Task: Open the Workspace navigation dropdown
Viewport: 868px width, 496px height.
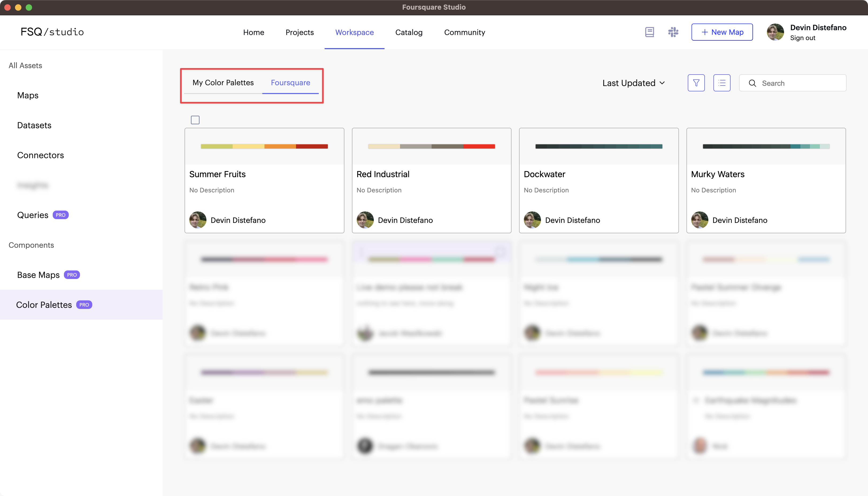Action: tap(354, 32)
